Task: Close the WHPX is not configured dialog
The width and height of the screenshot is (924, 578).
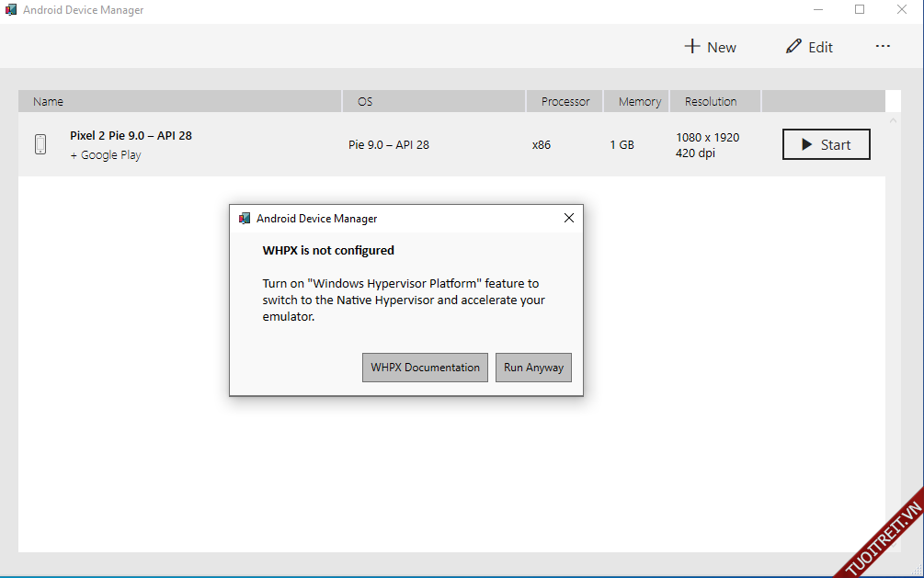Action: click(568, 219)
